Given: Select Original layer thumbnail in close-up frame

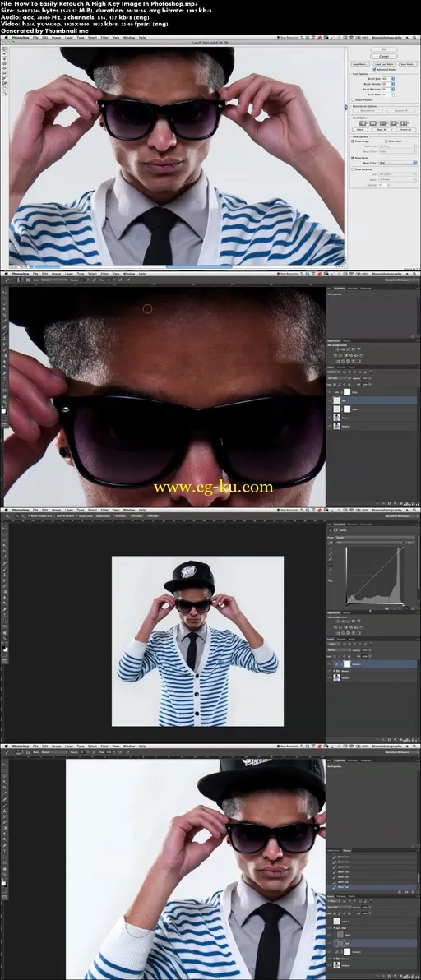Looking at the screenshot, I should 336,426.
